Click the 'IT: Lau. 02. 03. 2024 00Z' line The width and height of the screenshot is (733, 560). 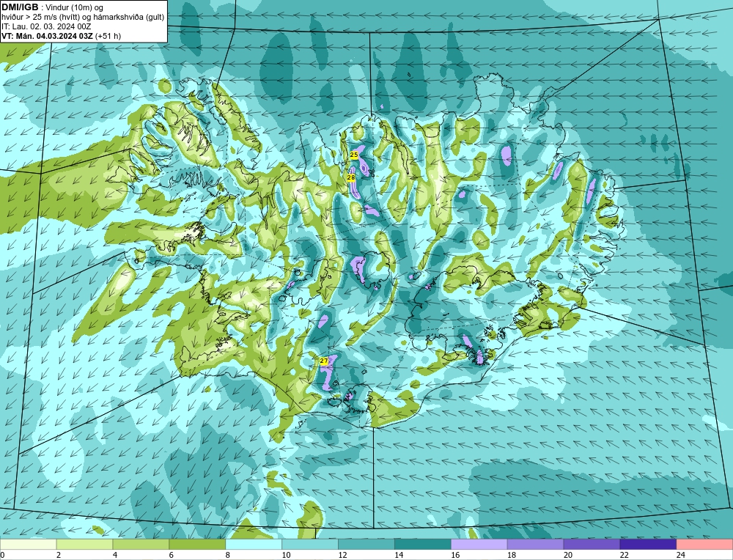(x=46, y=26)
